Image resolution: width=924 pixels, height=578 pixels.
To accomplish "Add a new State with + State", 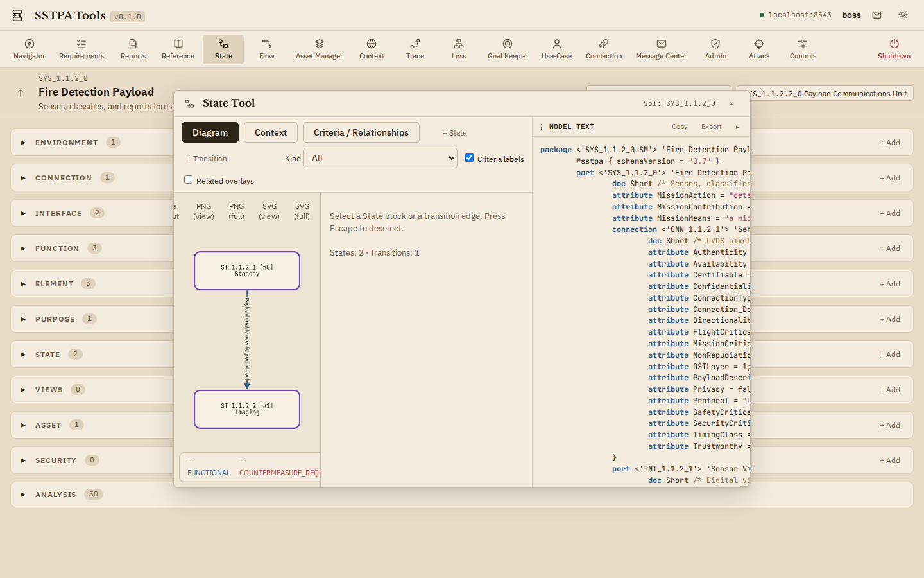I will tap(455, 133).
